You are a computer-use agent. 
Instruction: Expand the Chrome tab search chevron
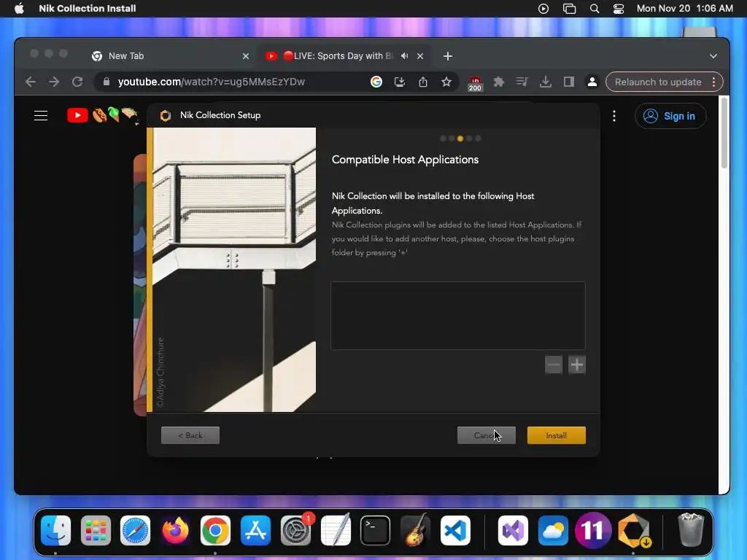click(x=713, y=56)
